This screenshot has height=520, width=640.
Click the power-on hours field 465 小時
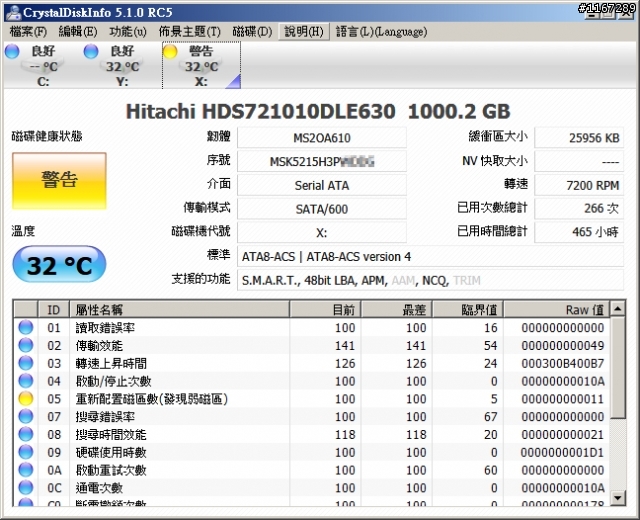point(579,232)
